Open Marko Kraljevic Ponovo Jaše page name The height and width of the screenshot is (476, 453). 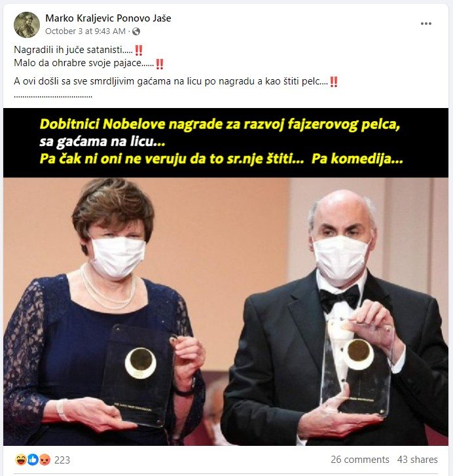(x=108, y=18)
